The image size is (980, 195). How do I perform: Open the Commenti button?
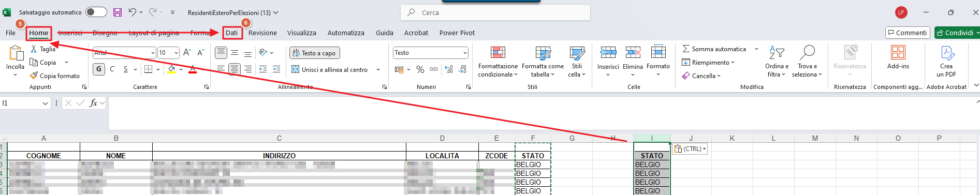908,33
